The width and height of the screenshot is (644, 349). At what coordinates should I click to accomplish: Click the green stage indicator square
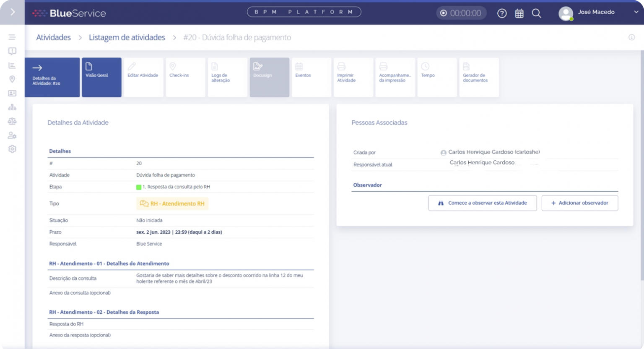point(139,187)
